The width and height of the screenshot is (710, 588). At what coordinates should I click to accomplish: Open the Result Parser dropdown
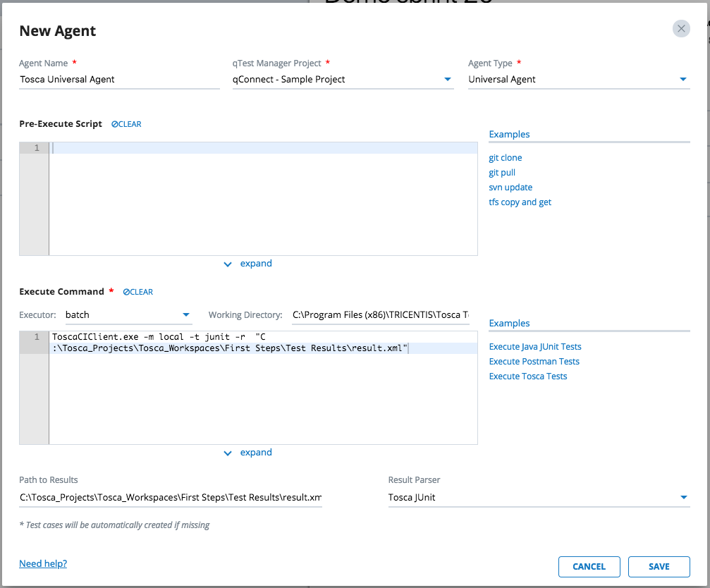coord(683,498)
